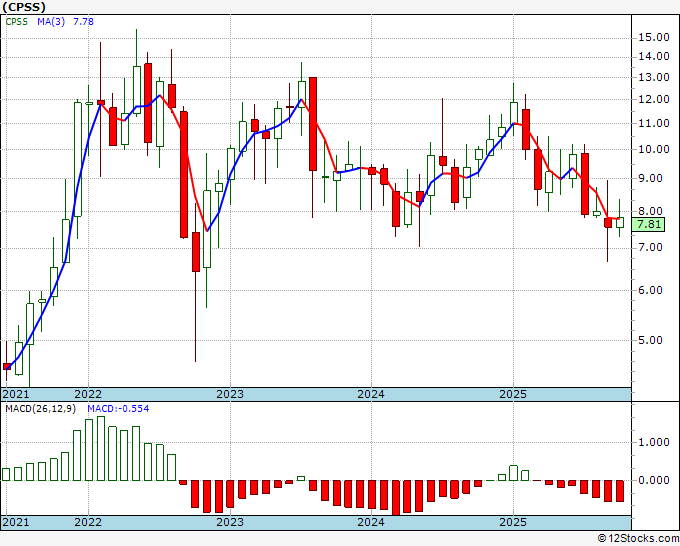Click the 10.00 price axis label

(x=654, y=150)
